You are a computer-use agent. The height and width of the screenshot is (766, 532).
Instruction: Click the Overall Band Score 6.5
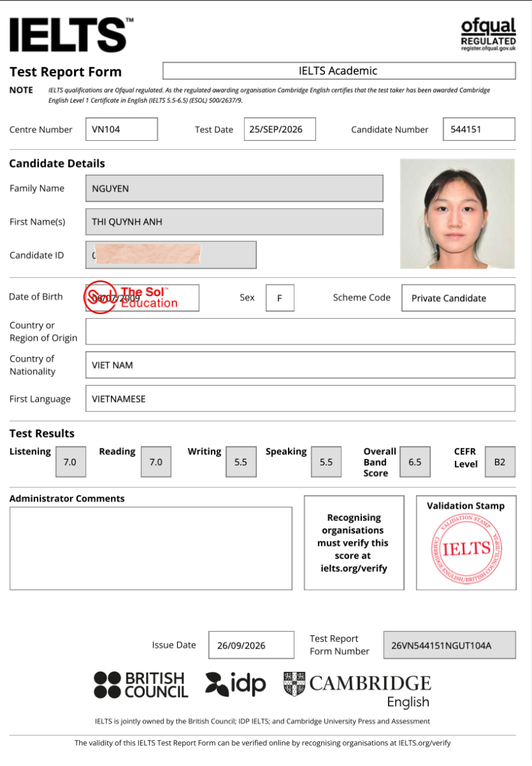coord(415,462)
